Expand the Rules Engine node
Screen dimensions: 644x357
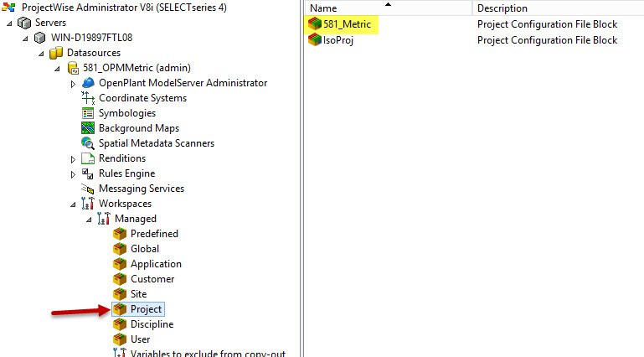click(x=73, y=174)
